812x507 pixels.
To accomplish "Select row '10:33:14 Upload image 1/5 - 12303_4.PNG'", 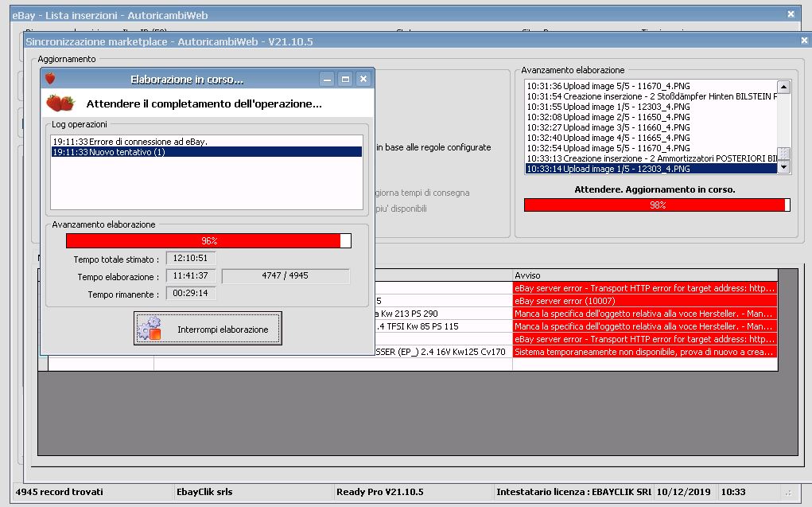I will pos(651,169).
